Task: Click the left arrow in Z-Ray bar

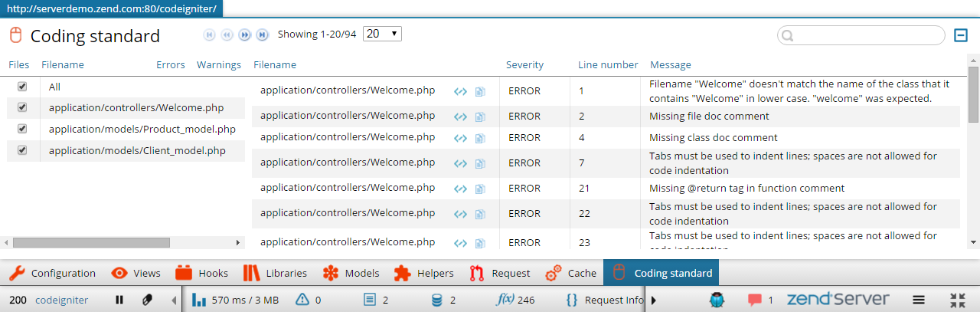Action: pos(174,300)
